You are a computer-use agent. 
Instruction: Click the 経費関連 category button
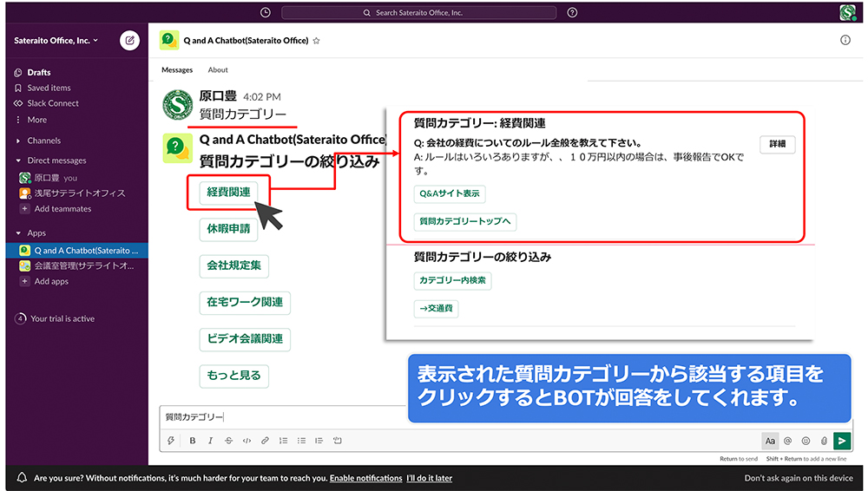[228, 192]
